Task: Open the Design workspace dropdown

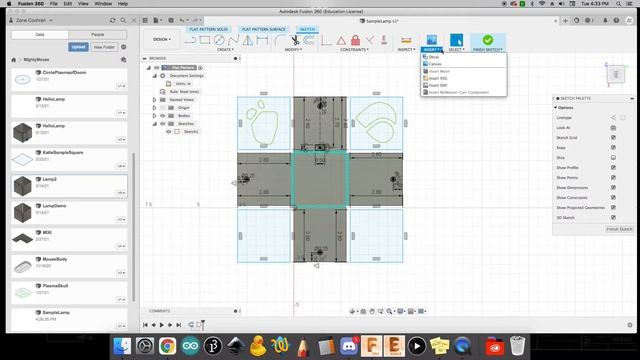Action: tap(162, 40)
